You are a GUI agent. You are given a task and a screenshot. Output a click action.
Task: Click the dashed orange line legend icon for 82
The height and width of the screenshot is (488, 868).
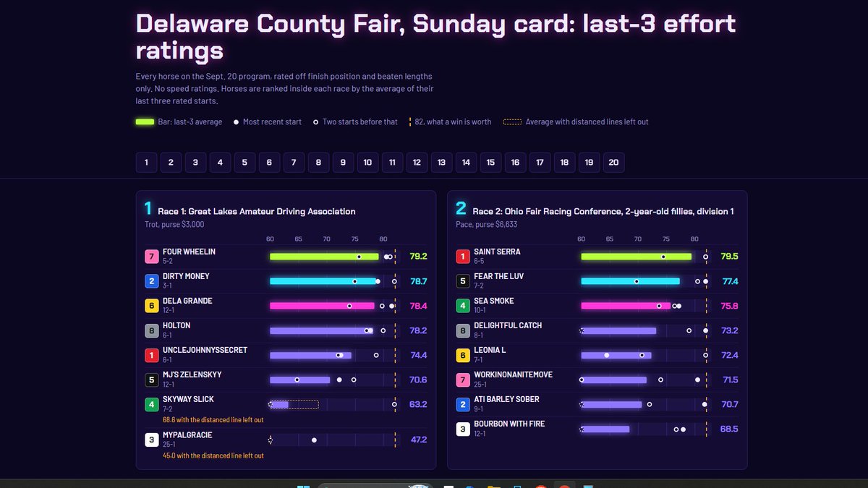410,122
